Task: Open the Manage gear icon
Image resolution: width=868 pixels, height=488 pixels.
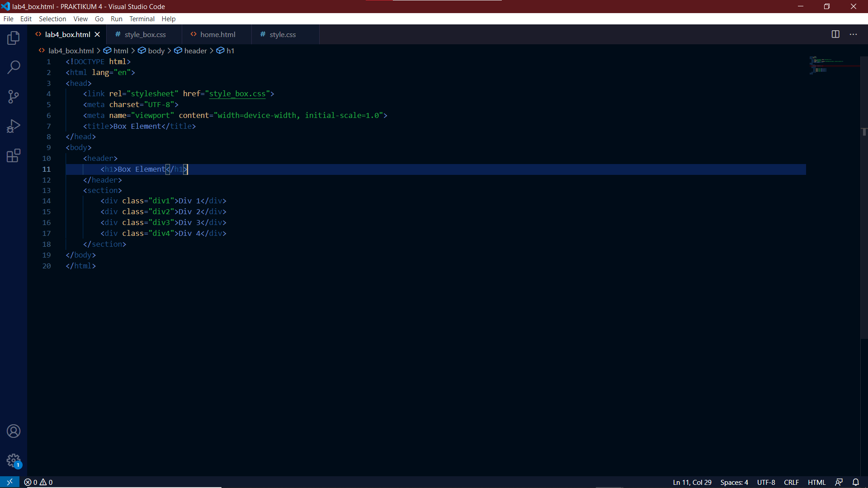Action: [14, 461]
